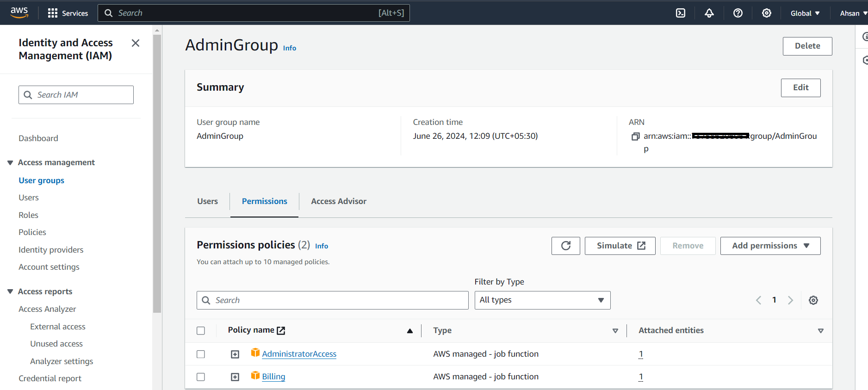Screen dimensions: 868x390
Task: Switch to the Users tab
Action: coord(207,201)
